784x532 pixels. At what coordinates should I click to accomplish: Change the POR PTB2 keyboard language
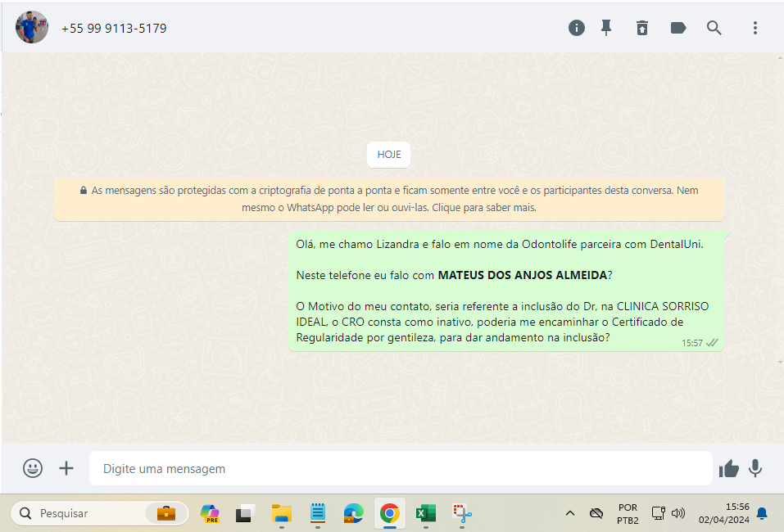point(628,513)
